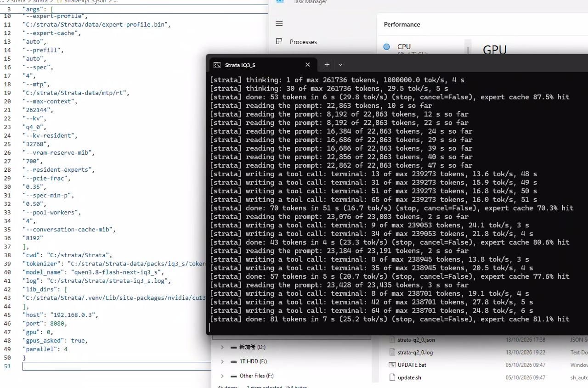The width and height of the screenshot is (588, 388).
Task: Expand the Other Files (F:) drive node
Action: pyautogui.click(x=222, y=376)
